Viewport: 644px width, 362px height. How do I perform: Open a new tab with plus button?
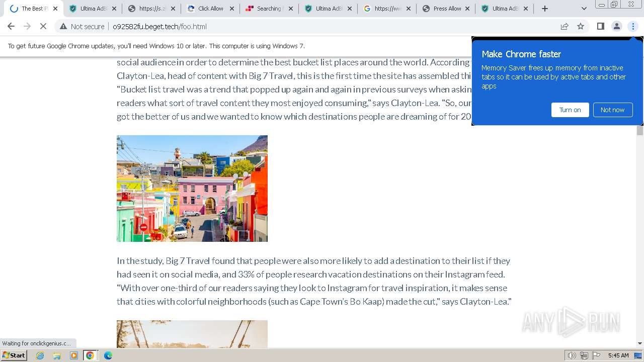545,9
